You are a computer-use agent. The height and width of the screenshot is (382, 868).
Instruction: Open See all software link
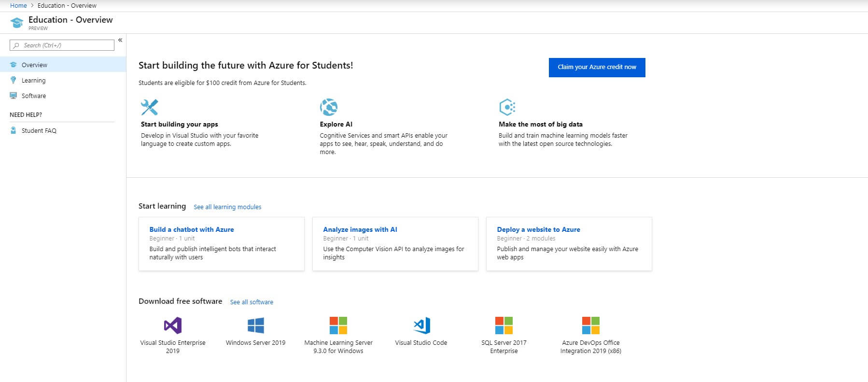(252, 302)
